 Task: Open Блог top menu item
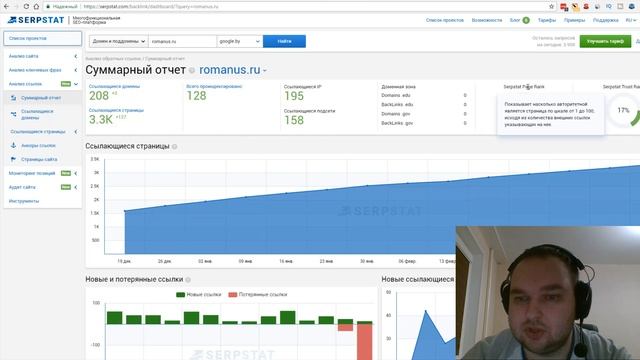[515, 20]
